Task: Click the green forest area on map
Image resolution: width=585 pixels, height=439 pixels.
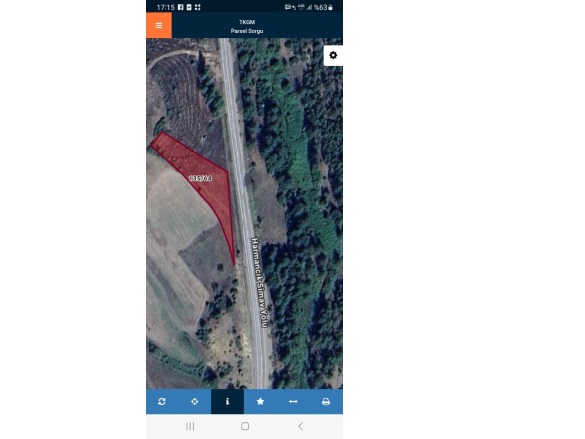Action: pos(306,209)
